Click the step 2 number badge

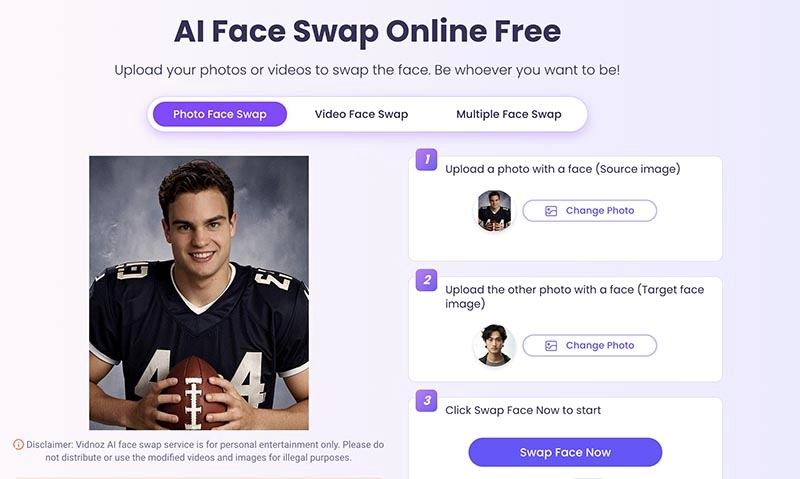[427, 280]
